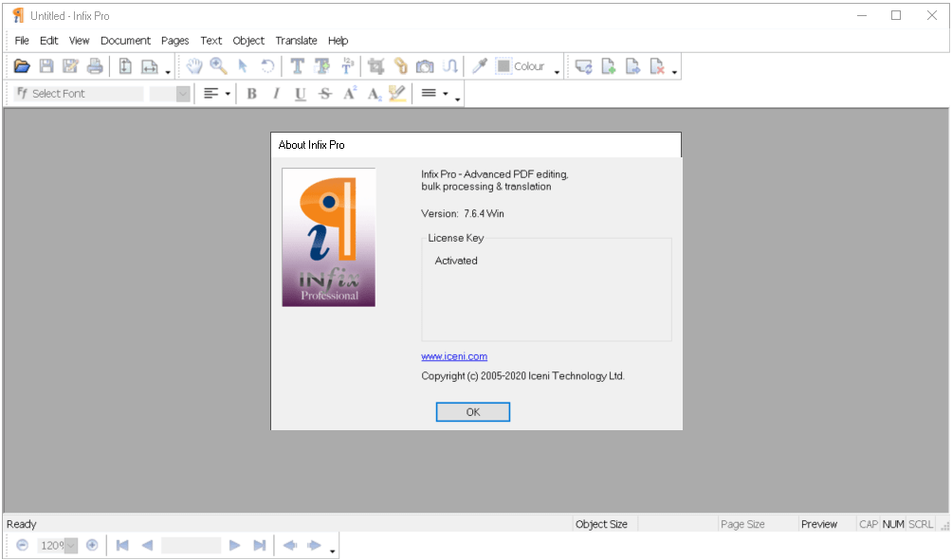Toggle Bold formatting
This screenshot has width=952, height=560.
252,94
